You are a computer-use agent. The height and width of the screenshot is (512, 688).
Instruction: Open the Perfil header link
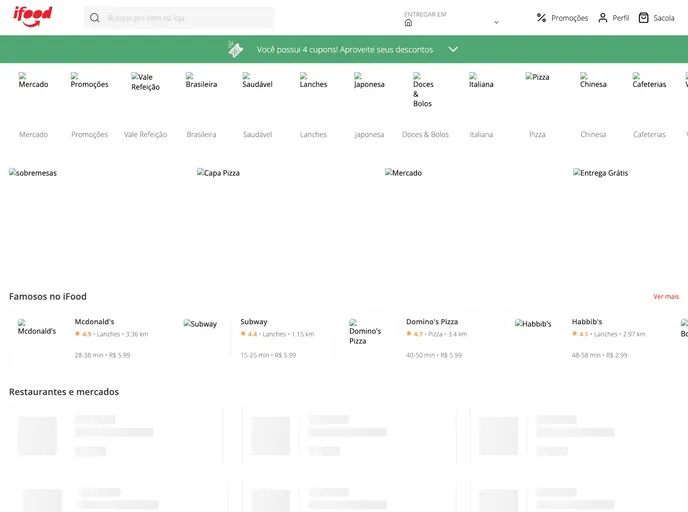pyautogui.click(x=620, y=18)
